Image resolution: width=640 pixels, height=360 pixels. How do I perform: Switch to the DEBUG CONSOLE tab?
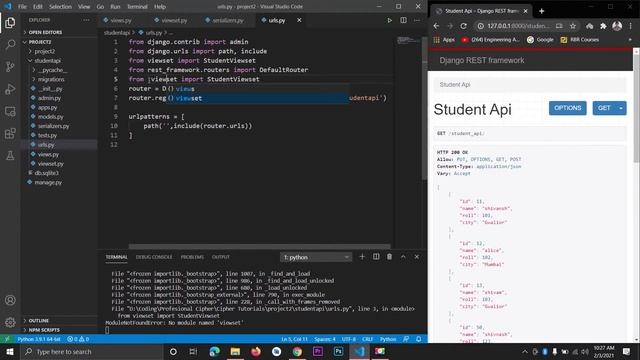click(154, 257)
